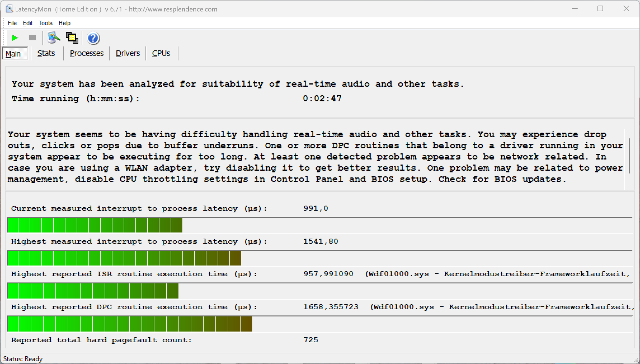The image size is (640, 364).
Task: Open the Tools menu
Action: coord(45,23)
